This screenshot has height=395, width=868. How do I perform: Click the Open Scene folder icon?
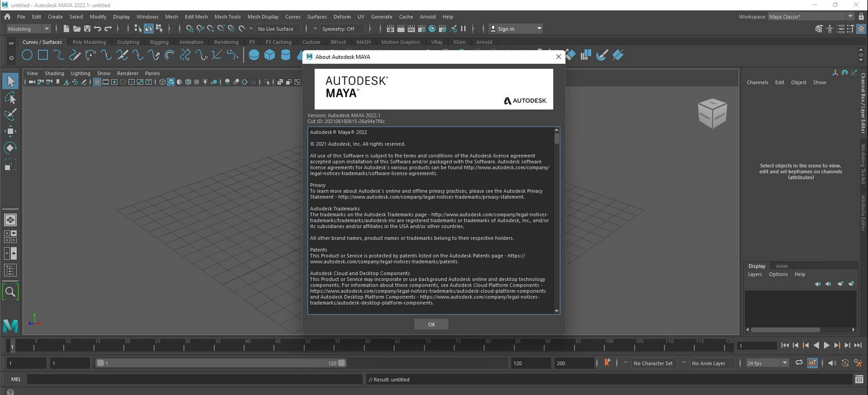[x=77, y=29]
